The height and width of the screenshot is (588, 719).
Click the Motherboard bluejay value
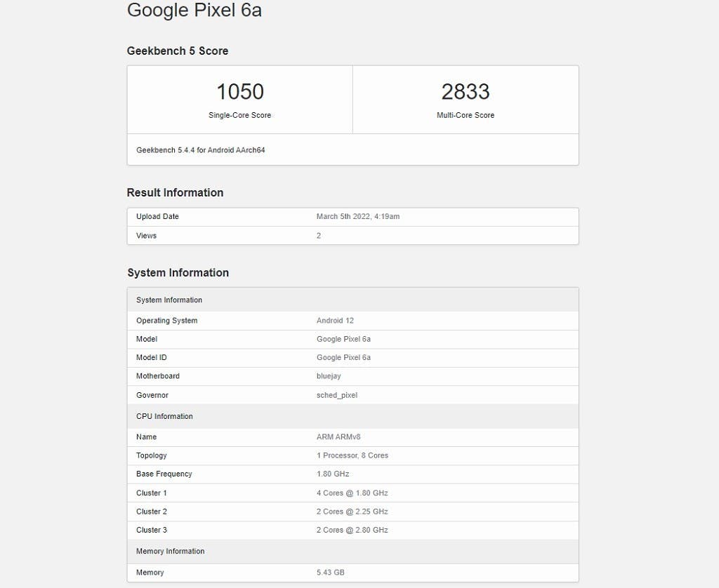[329, 376]
